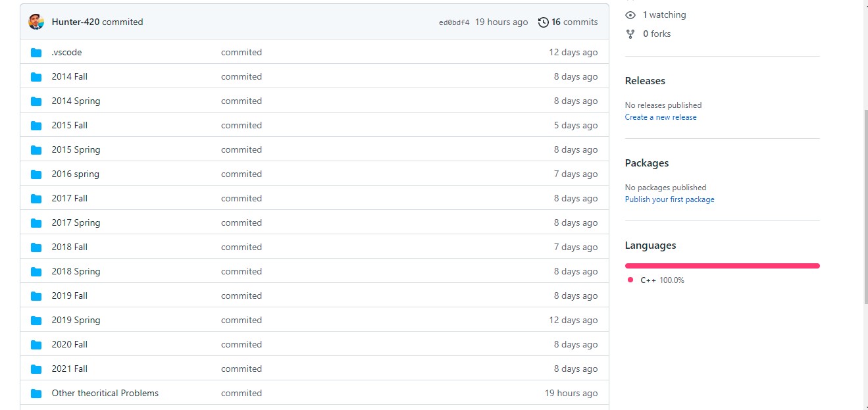Open the Other theoritical Problems folder icon
This screenshot has height=410, width=868.
pos(36,393)
